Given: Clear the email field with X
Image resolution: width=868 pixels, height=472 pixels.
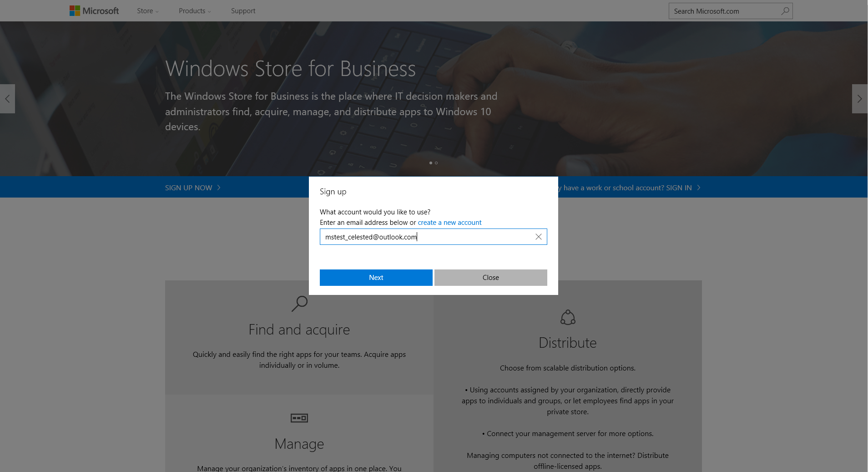Looking at the screenshot, I should [539, 237].
